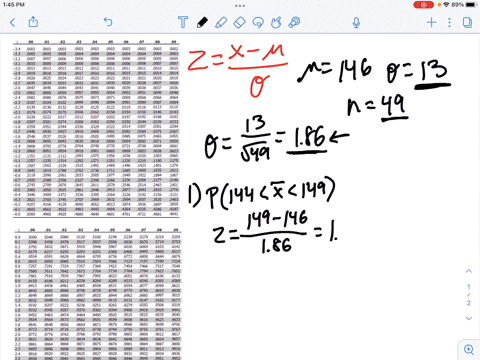Select the Highlighter tool
This screenshot has height=360, width=480.
click(221, 22)
